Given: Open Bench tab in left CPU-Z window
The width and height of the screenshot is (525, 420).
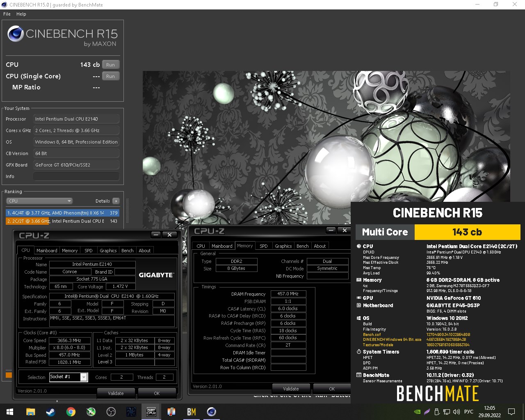Looking at the screenshot, I should [128, 251].
